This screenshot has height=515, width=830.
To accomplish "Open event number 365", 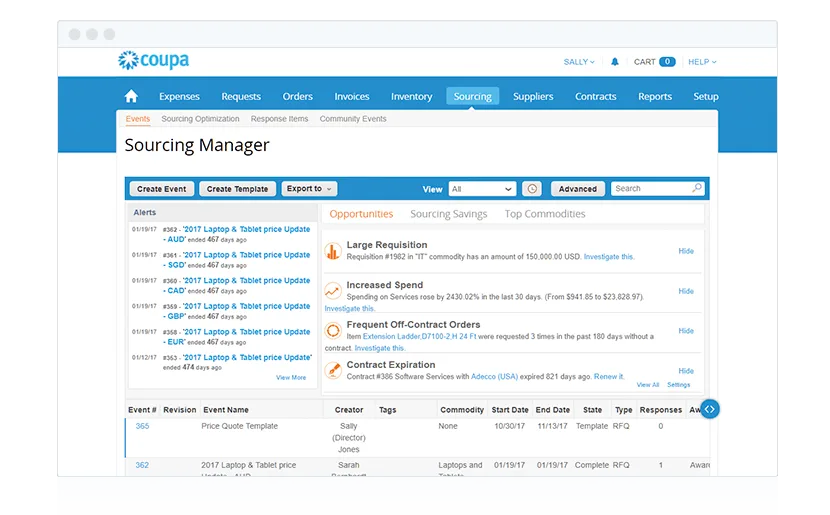I will [142, 426].
